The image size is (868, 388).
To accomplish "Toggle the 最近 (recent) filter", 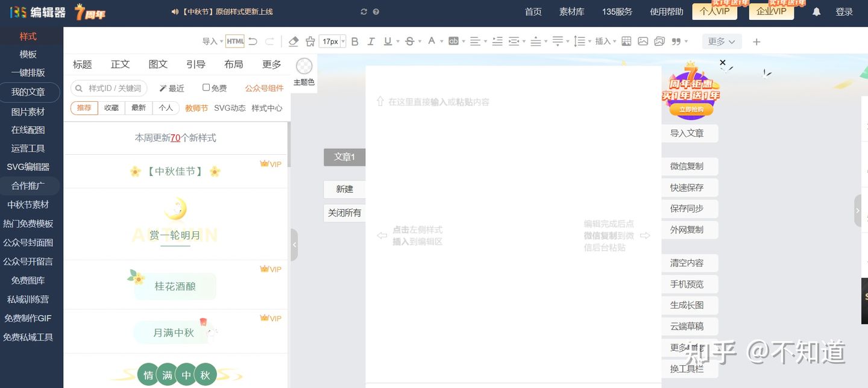I will click(x=172, y=88).
